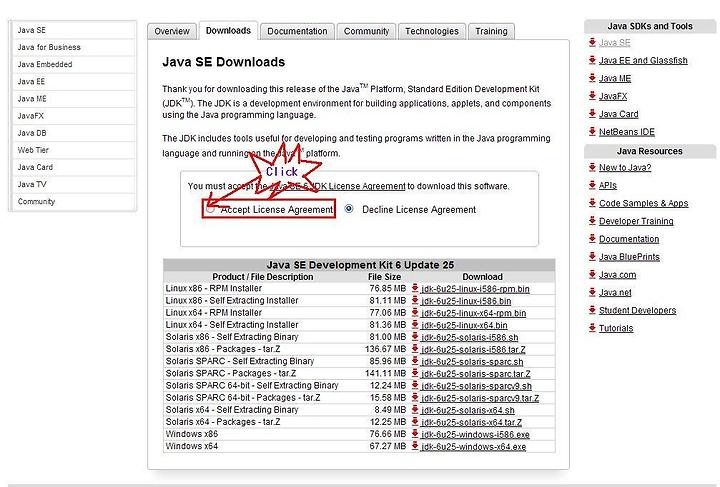This screenshot has width=720, height=487.
Task: Click the red arrow icon next to Code Samples & Apps
Action: [x=592, y=203]
